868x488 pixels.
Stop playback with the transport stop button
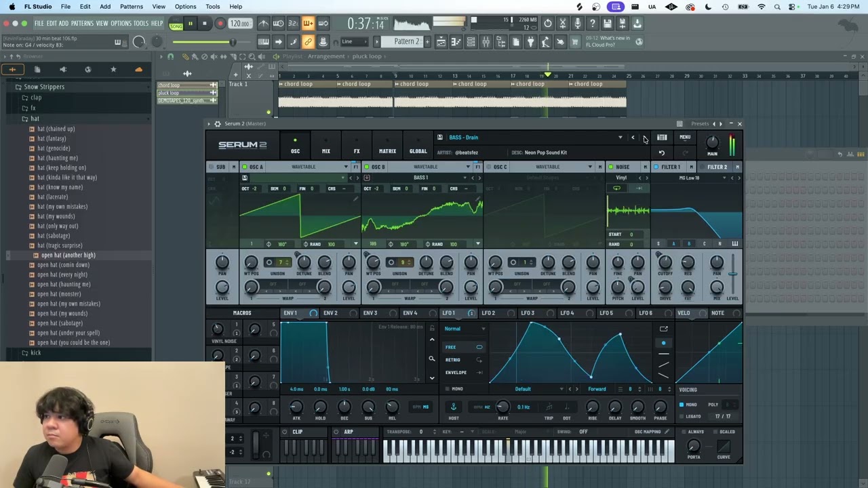(x=204, y=24)
